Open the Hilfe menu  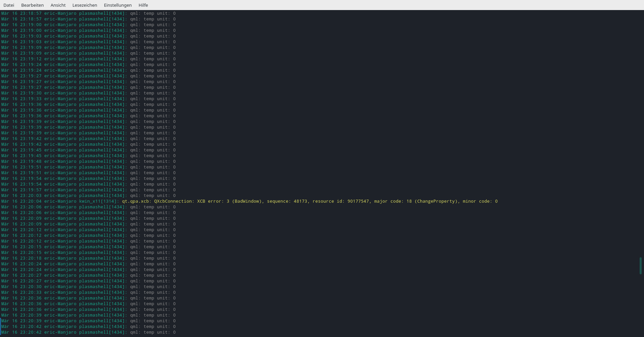(143, 5)
